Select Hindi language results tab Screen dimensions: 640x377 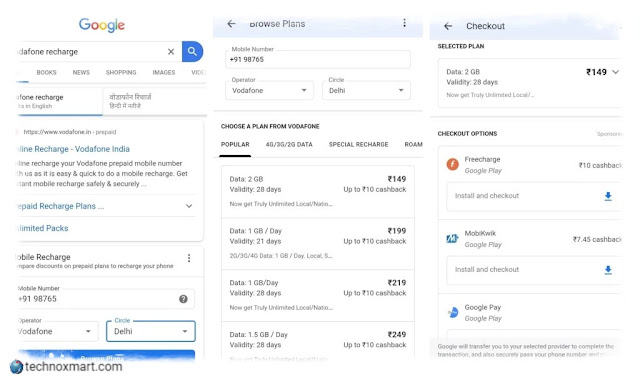(154, 101)
